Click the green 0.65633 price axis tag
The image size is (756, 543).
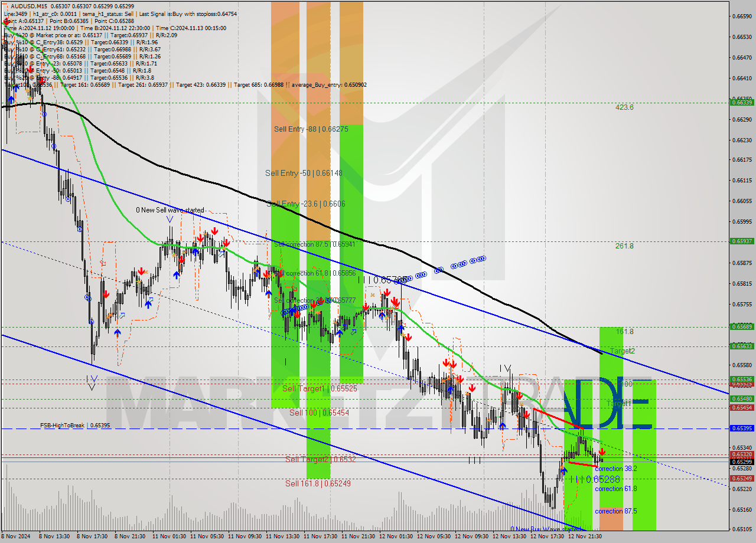coord(742,346)
